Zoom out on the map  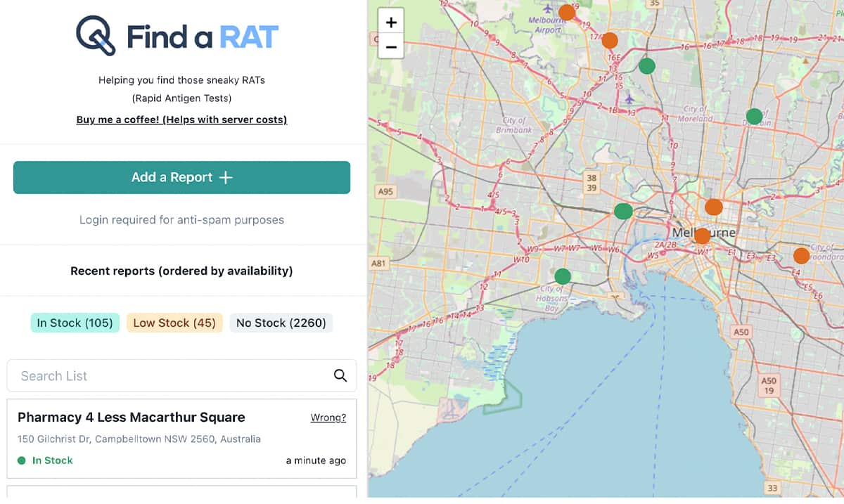pos(391,48)
